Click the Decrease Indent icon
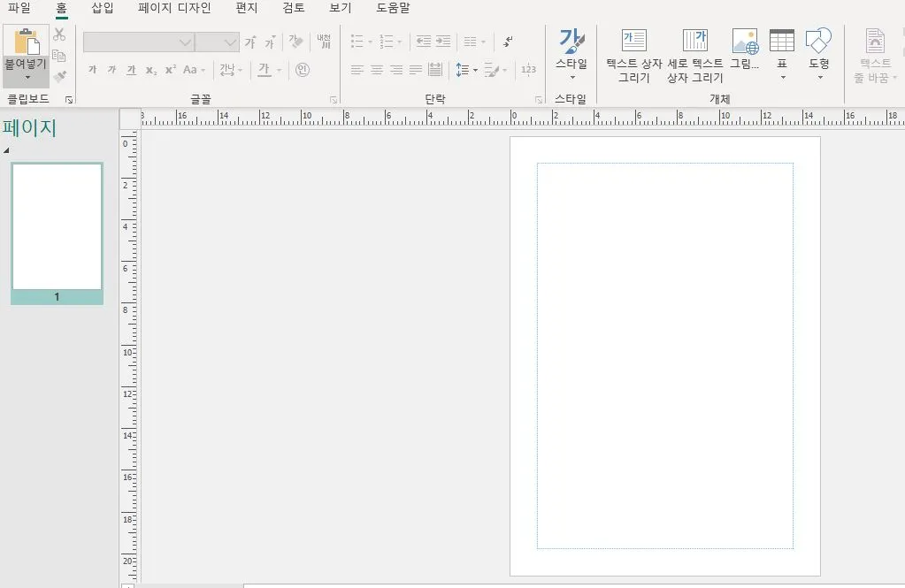 [x=424, y=41]
